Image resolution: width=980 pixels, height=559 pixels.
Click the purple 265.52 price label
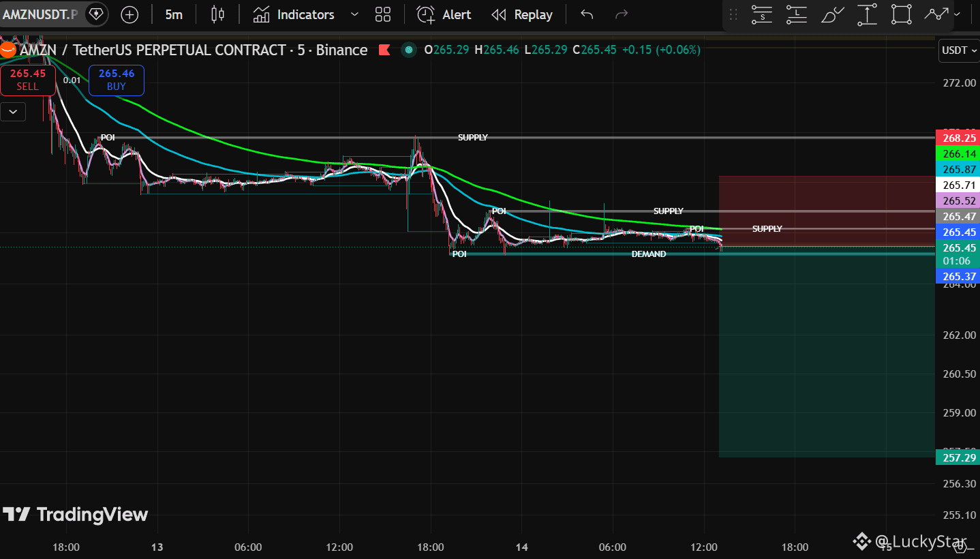958,201
